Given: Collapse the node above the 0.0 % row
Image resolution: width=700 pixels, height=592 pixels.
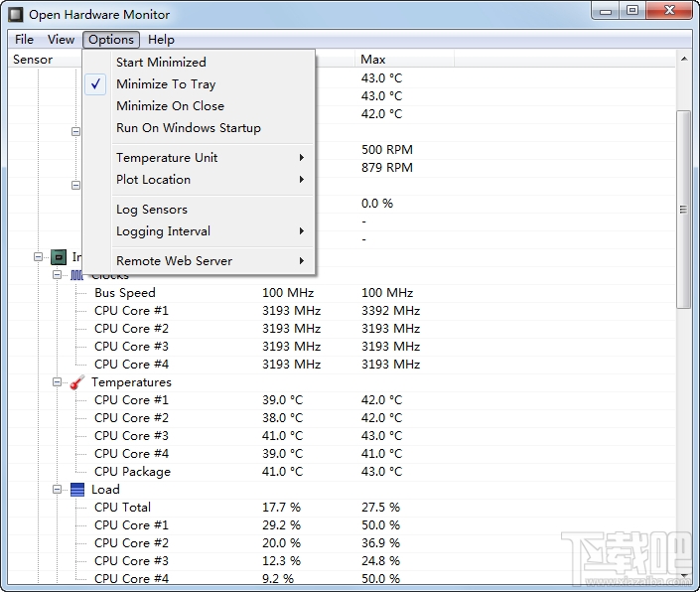Looking at the screenshot, I should coord(75,186).
